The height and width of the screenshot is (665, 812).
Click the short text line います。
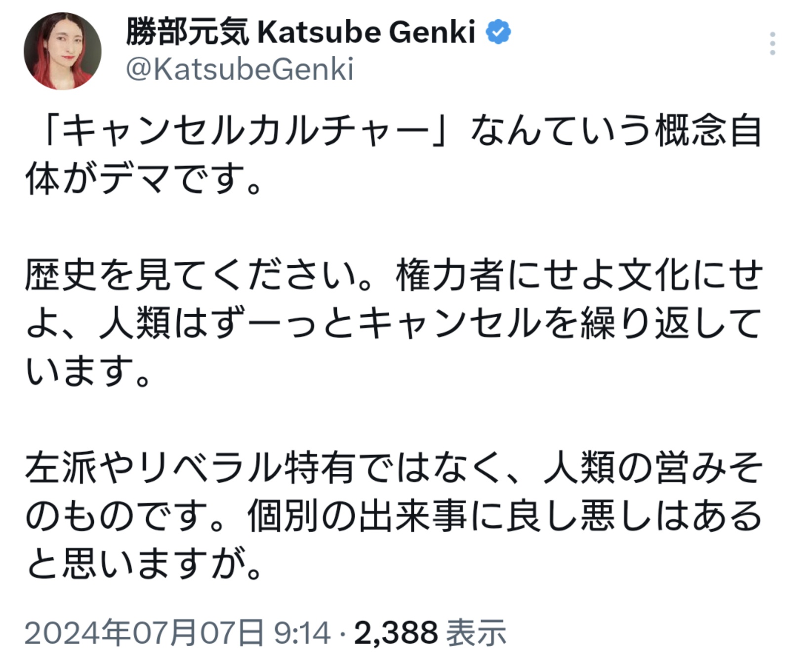(x=87, y=372)
